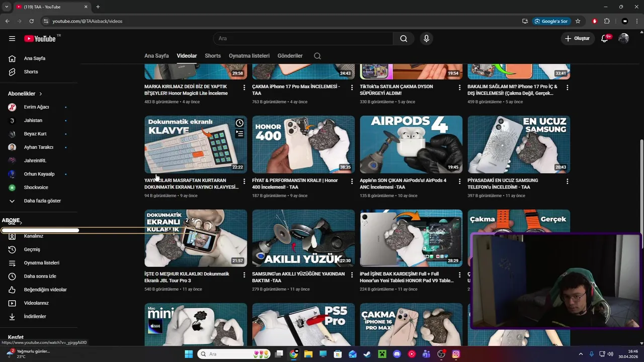Click the Google'a Sor button
The width and height of the screenshot is (644, 362).
point(551,21)
